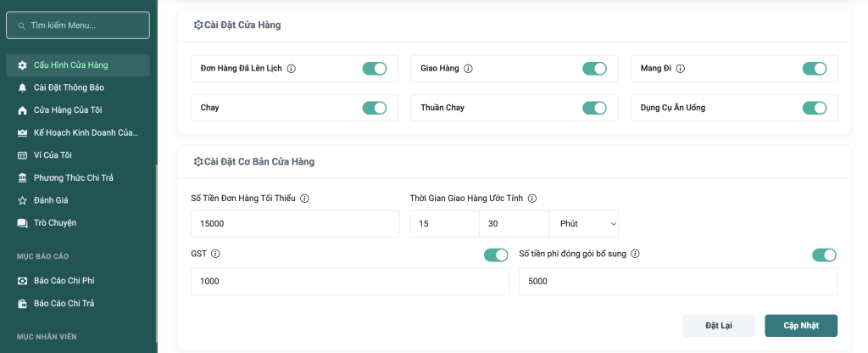
Task: Click the star icon for Đánh Giá
Action: 22,200
